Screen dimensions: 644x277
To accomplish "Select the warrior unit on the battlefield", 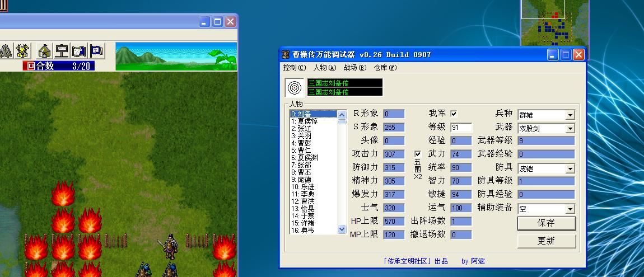I will (168, 246).
